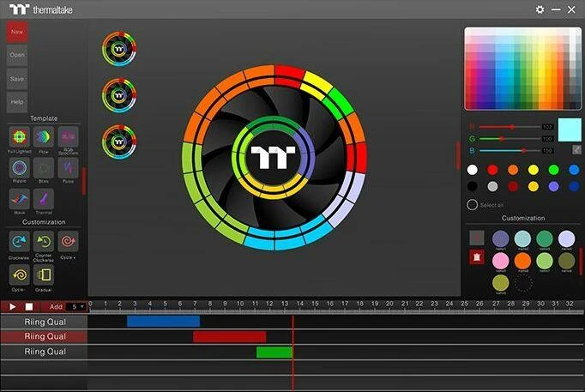Viewport: 585px width, 392px height.
Task: Adjust the green G color slider
Action: (x=510, y=139)
